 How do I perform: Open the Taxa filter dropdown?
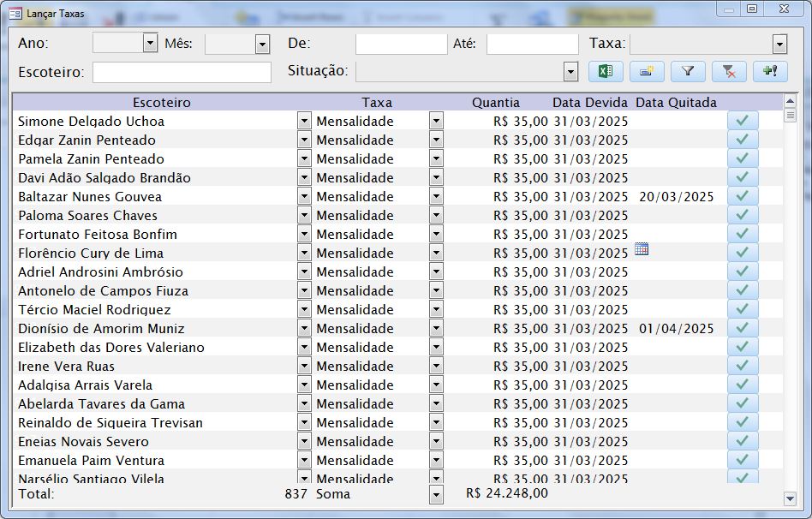pyautogui.click(x=779, y=44)
